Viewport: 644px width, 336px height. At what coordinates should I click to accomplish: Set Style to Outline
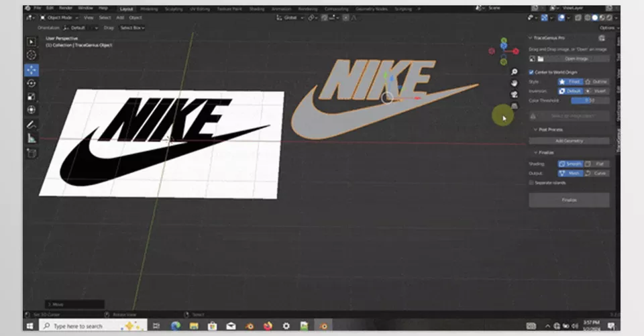click(x=596, y=82)
